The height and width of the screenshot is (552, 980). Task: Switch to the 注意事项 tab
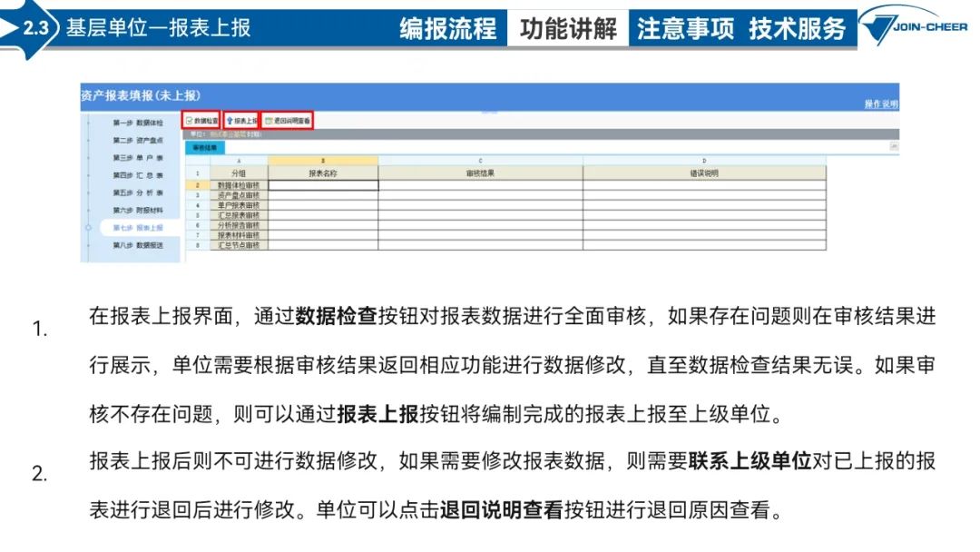pos(685,29)
